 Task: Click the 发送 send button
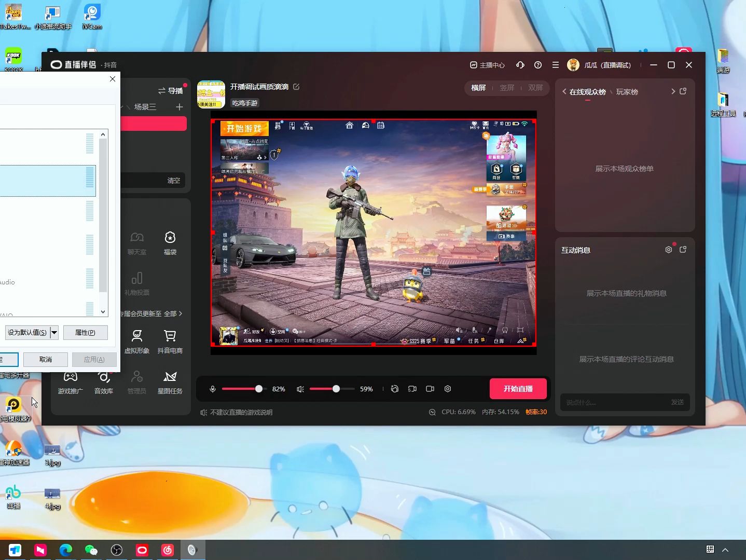tap(678, 402)
